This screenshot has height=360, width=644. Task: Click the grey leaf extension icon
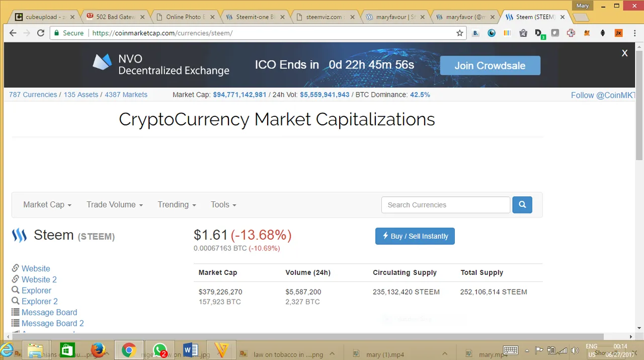click(555, 33)
